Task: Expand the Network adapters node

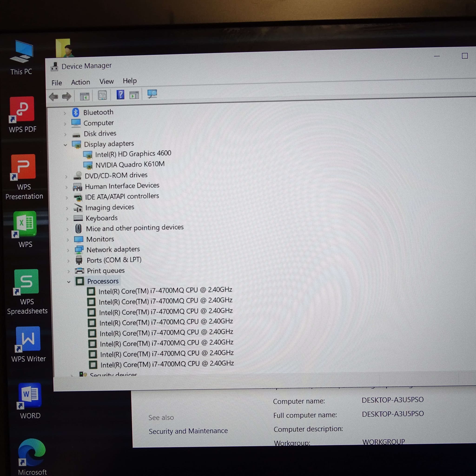Action: pyautogui.click(x=68, y=251)
